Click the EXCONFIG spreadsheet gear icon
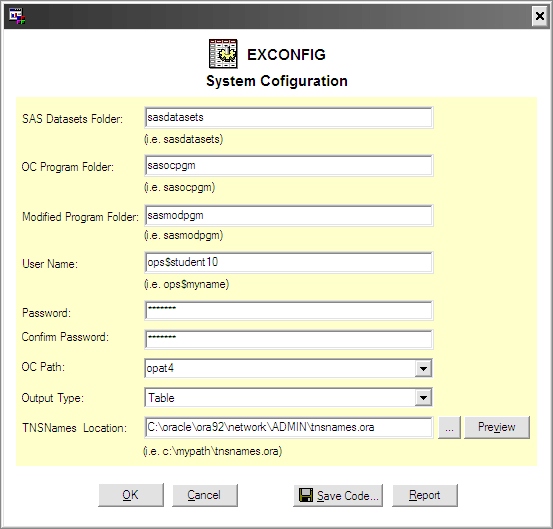 coord(223,54)
